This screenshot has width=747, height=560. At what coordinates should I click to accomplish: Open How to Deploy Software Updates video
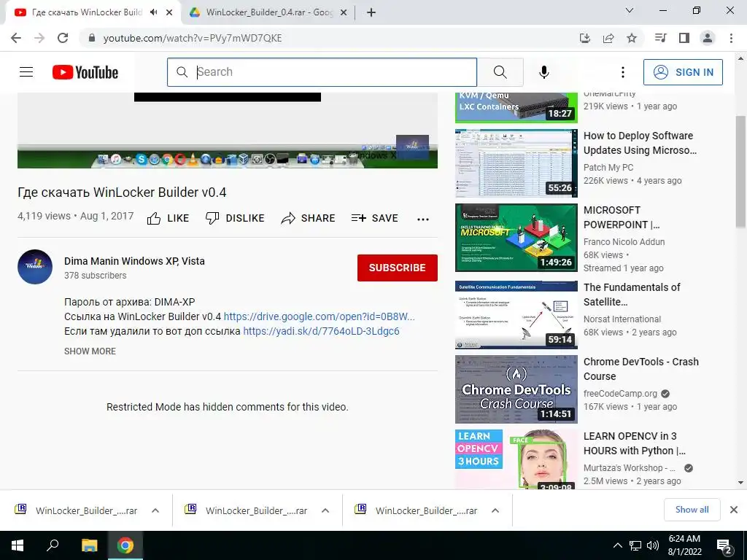point(640,143)
